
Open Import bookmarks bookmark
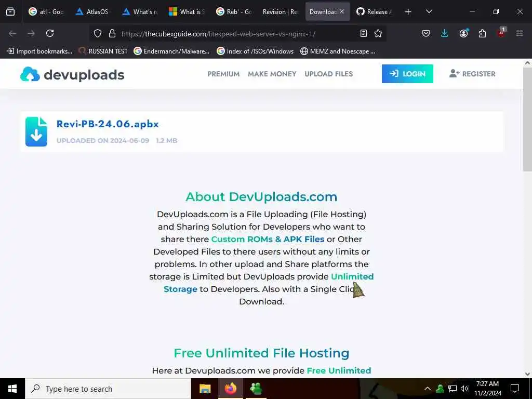[39, 51]
